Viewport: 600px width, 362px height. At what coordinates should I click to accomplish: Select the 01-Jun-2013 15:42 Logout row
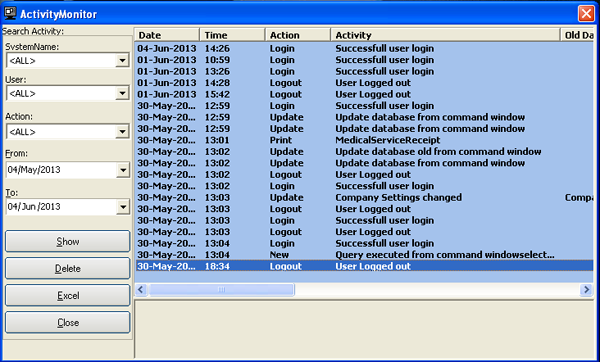(x=365, y=95)
